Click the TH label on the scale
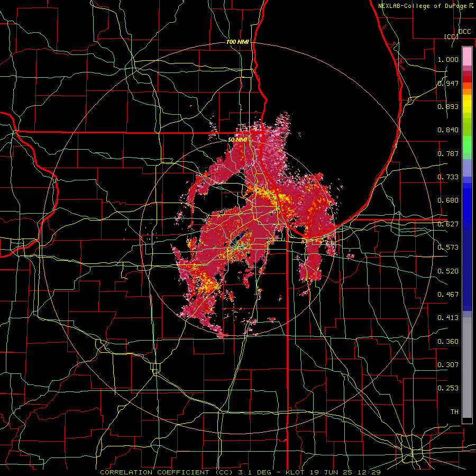Screen dimensions: 476x476 [454, 412]
